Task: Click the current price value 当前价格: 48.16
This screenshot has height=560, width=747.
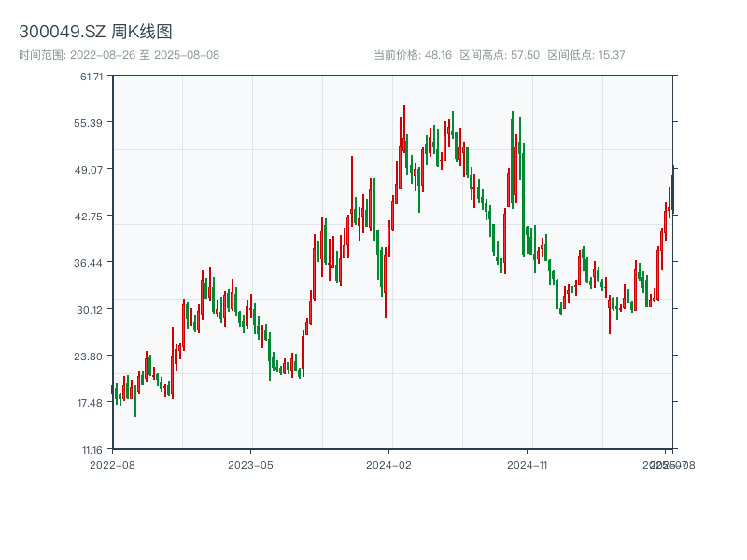Action: pyautogui.click(x=413, y=55)
